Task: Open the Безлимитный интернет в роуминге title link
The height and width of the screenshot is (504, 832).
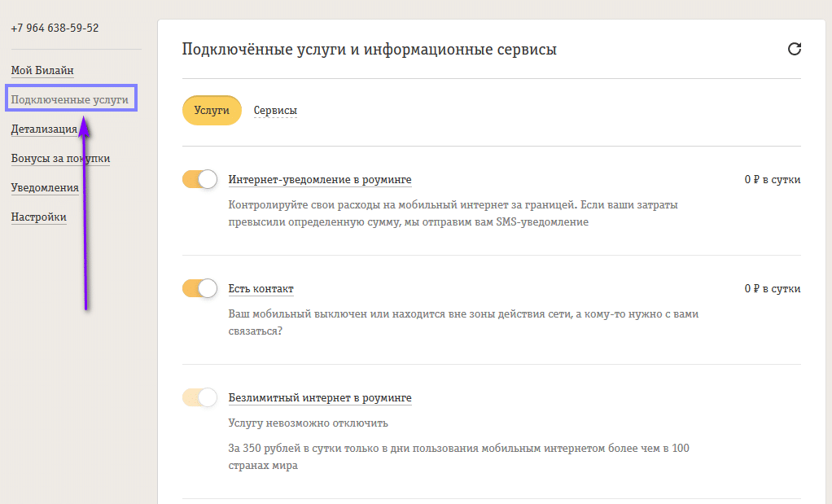Action: pos(320,398)
